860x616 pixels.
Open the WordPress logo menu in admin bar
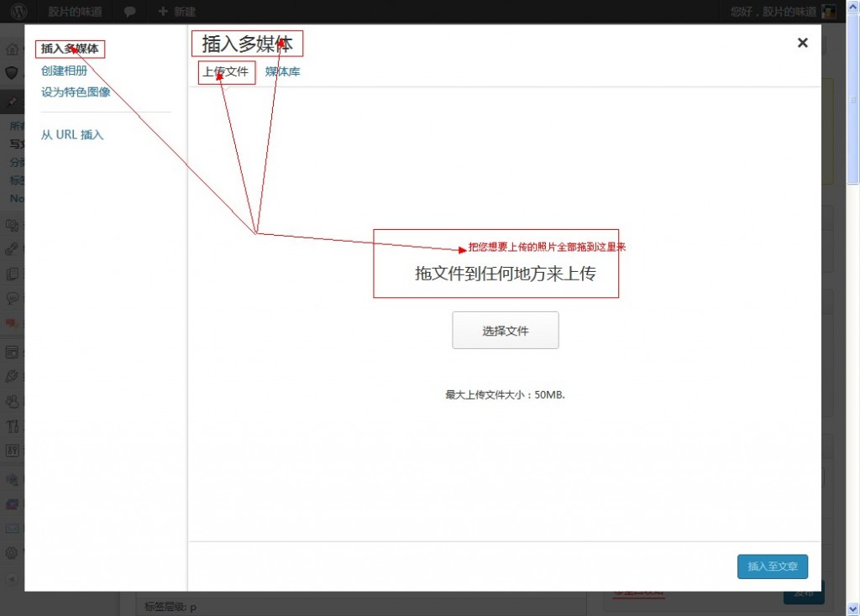click(x=18, y=12)
